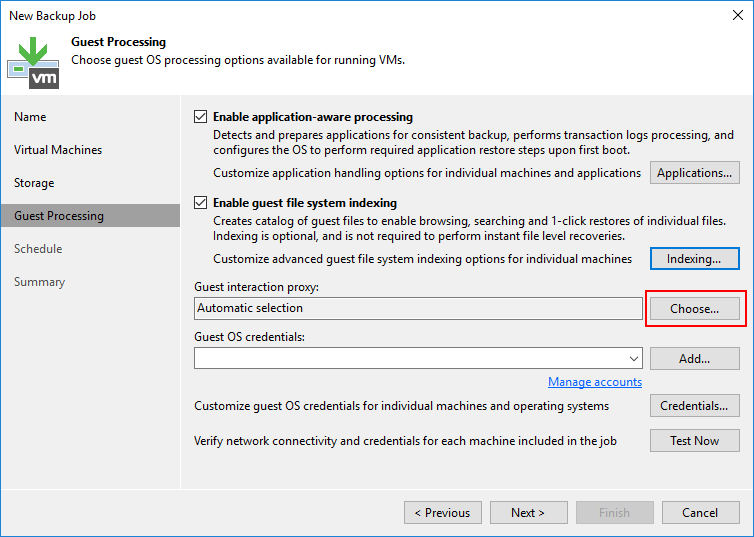
Task: Proceed with the Next button
Action: (528, 513)
